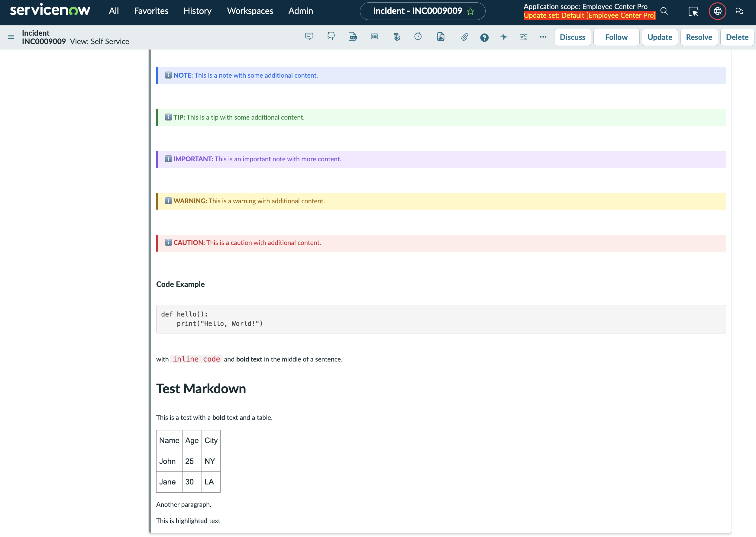This screenshot has width=756, height=537.
Task: Click the update set highlighted indicator
Action: click(x=589, y=15)
